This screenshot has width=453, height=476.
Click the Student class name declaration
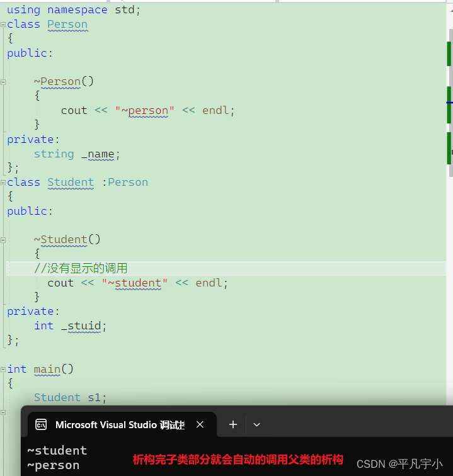coord(71,182)
